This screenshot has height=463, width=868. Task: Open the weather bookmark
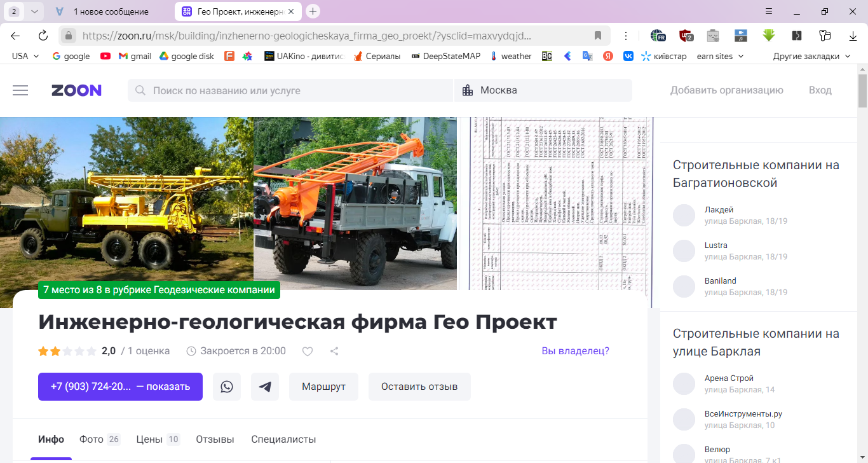(x=510, y=56)
